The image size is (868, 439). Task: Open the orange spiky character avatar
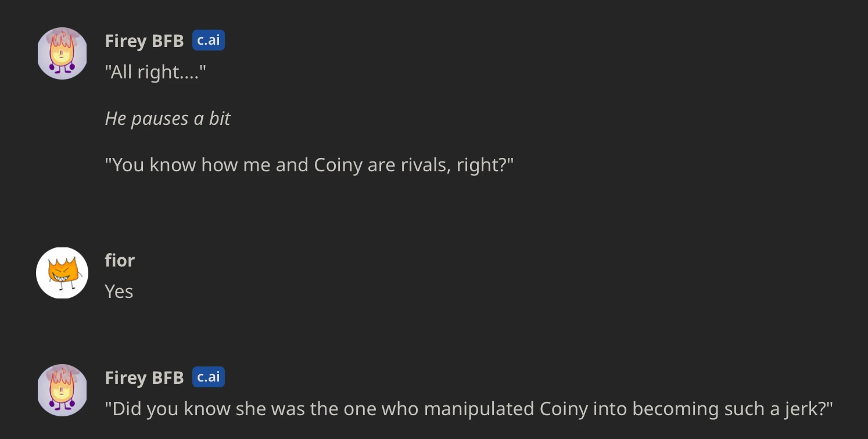(x=62, y=272)
